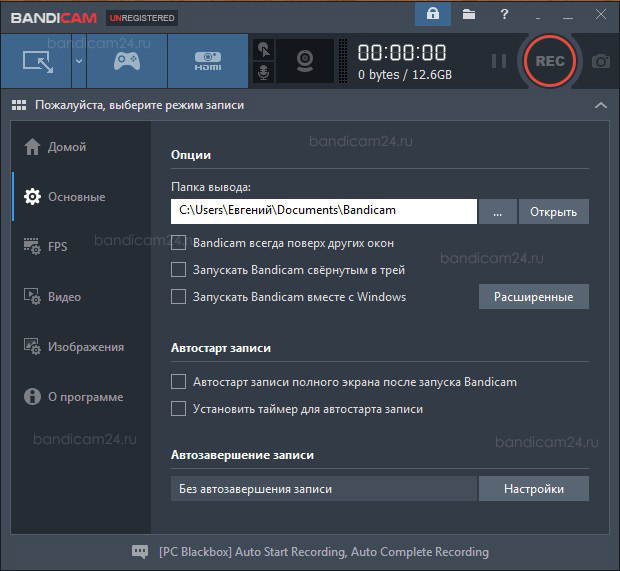The width and height of the screenshot is (620, 571).
Task: Toggle the mouse cursor effect icon
Action: (x=264, y=49)
